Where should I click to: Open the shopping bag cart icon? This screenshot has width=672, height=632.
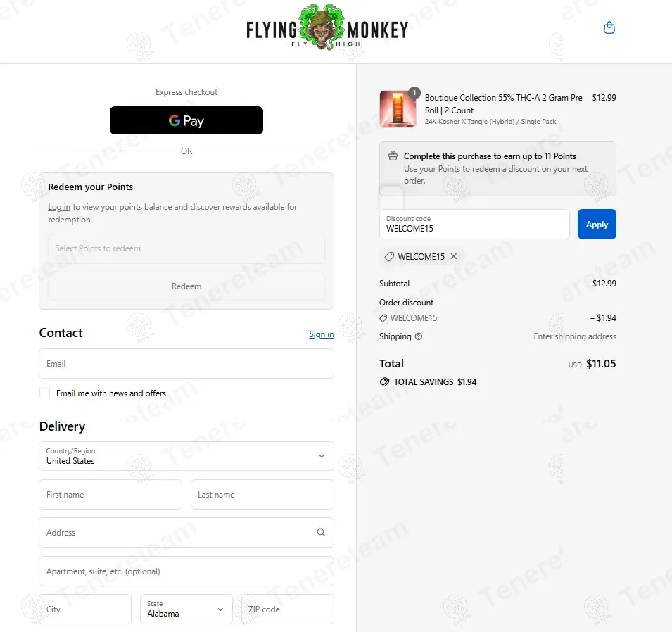609,28
